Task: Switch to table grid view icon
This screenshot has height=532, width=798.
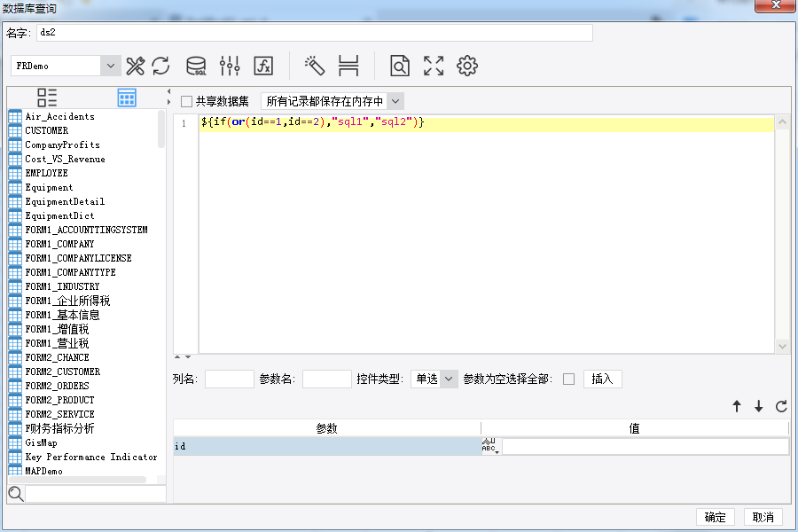Action: coord(127,98)
